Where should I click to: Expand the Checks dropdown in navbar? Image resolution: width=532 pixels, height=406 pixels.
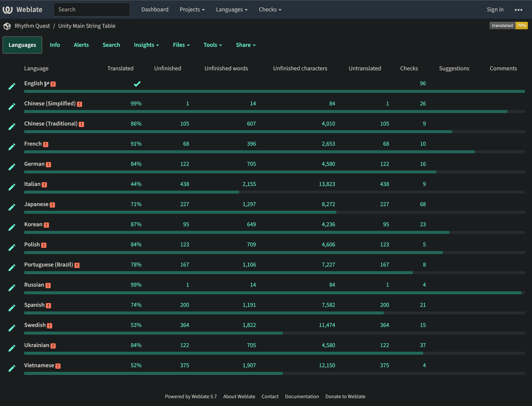(x=270, y=10)
